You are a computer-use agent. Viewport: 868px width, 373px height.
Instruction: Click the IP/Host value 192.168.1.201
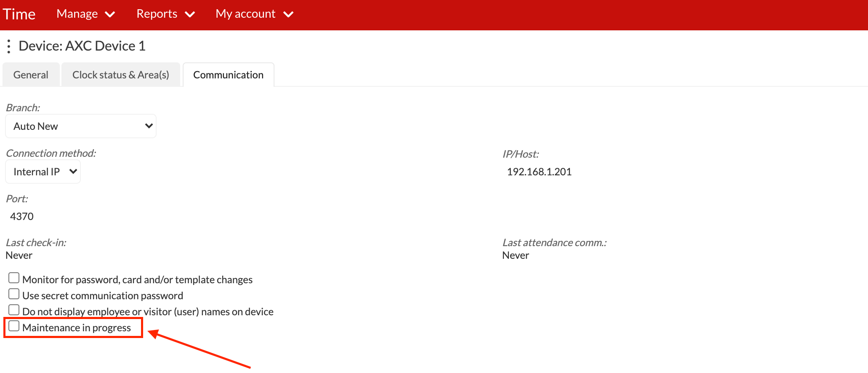point(539,172)
